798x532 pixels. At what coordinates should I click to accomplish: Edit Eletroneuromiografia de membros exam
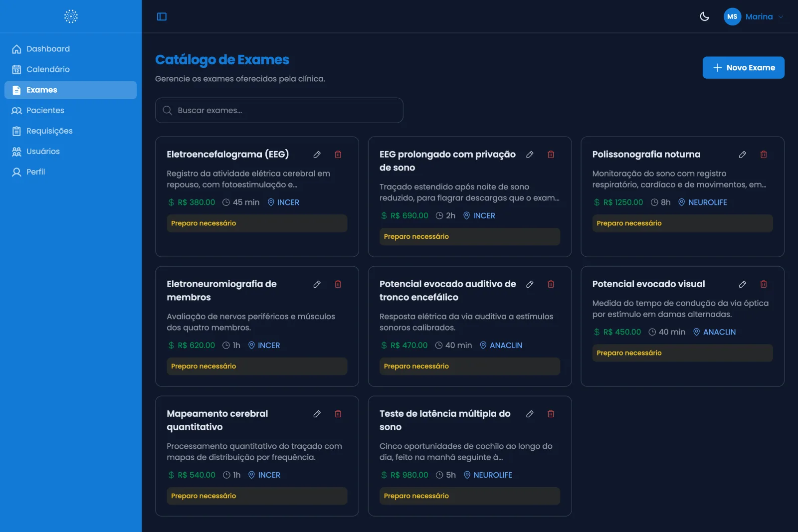point(317,284)
